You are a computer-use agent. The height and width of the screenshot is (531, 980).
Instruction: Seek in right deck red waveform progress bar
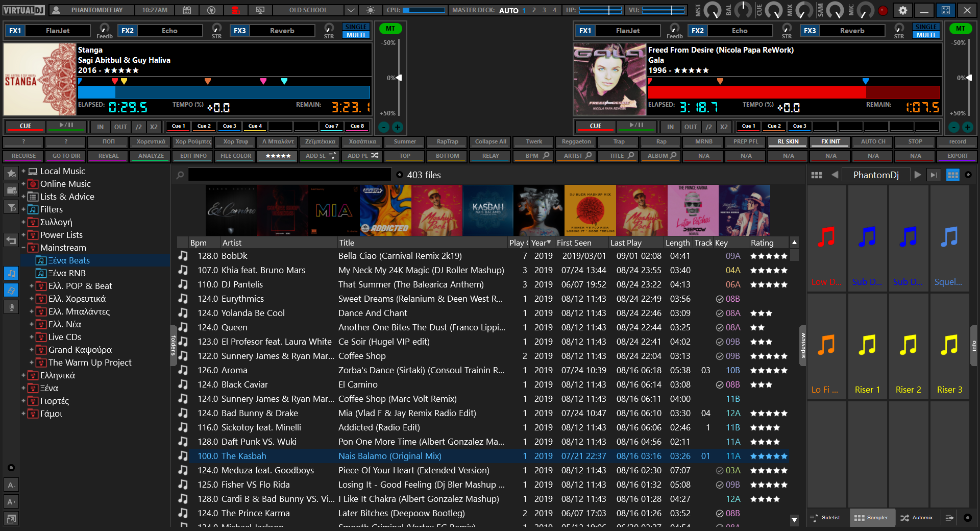(x=794, y=92)
